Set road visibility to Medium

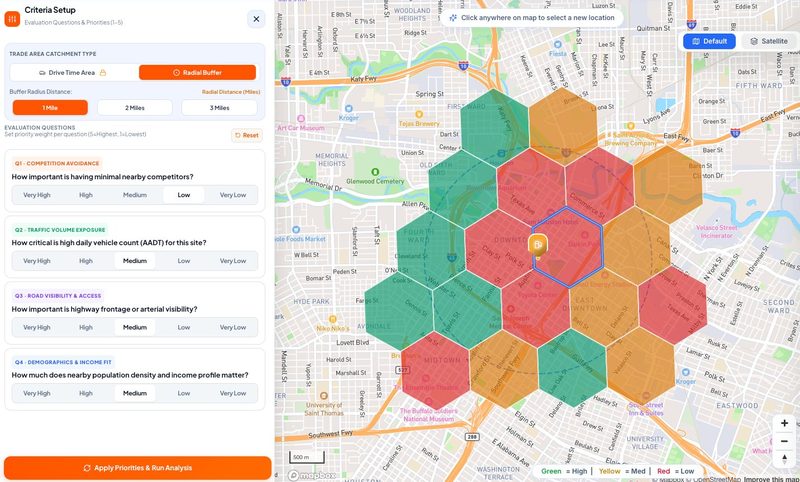(135, 327)
